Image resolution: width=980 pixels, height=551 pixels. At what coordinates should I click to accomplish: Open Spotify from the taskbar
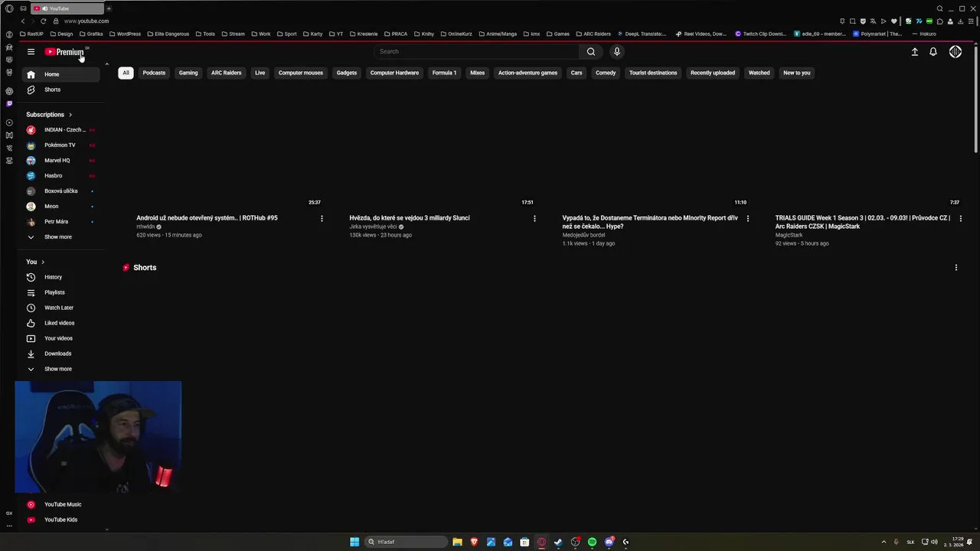pyautogui.click(x=592, y=542)
